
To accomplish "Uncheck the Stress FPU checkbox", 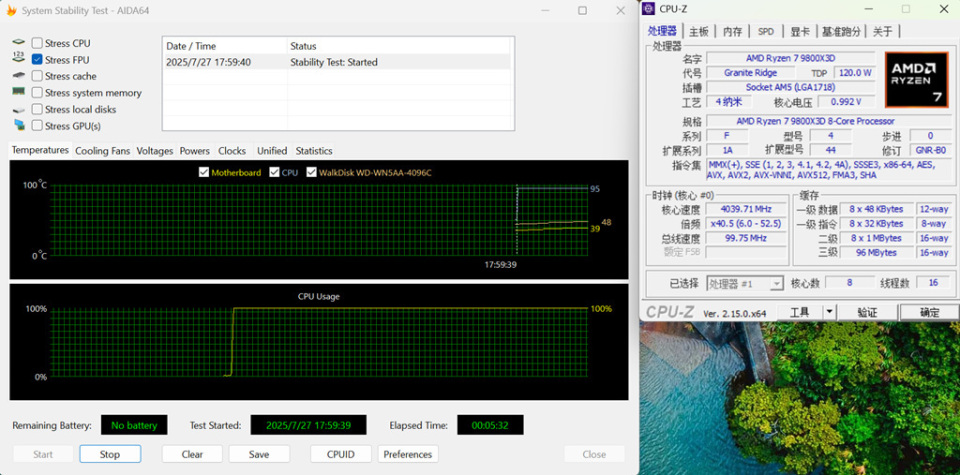I will [37, 59].
